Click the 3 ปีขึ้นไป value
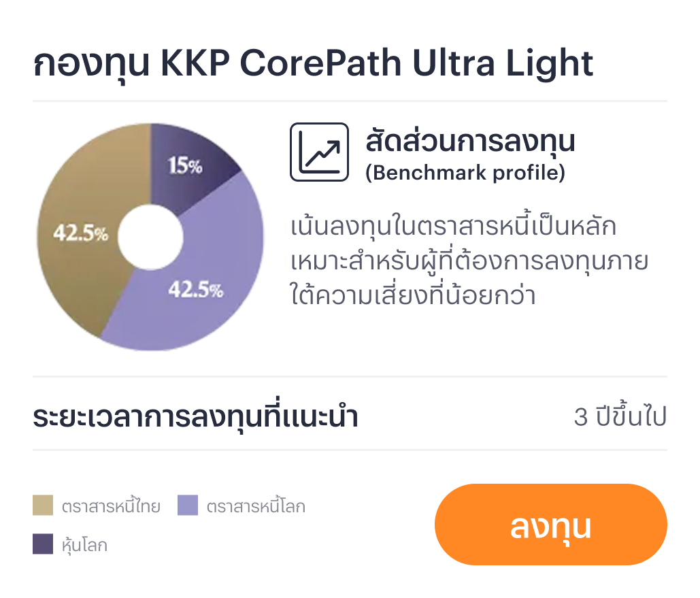This screenshot has height=598, width=700. [620, 417]
